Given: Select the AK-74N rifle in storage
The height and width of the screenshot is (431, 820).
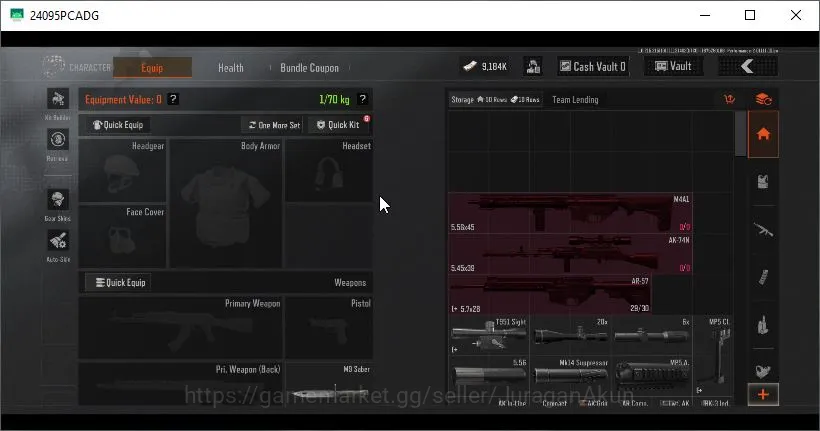Looking at the screenshot, I should point(571,254).
